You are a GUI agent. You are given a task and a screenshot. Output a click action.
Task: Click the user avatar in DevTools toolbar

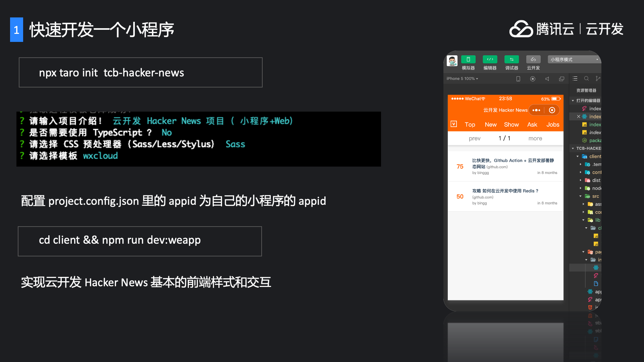[x=452, y=61]
